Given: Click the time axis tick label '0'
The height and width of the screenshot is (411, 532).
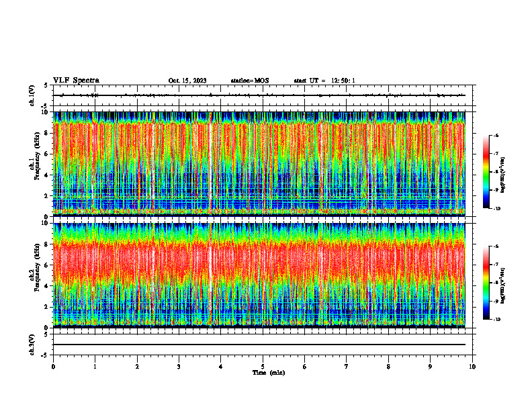Looking at the screenshot, I should coord(53,367).
